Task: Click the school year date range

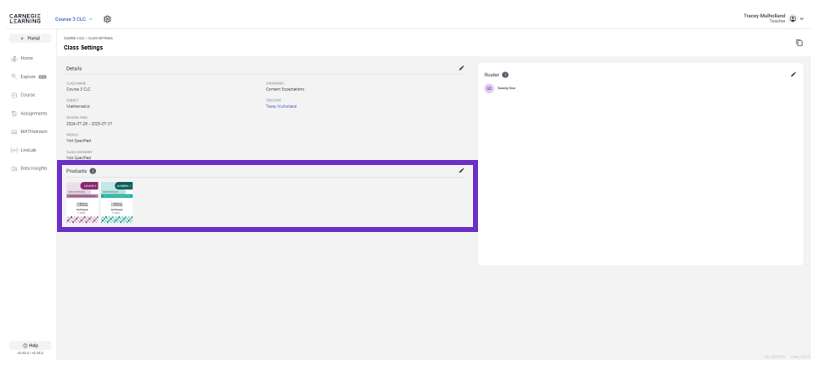Action: (89, 123)
